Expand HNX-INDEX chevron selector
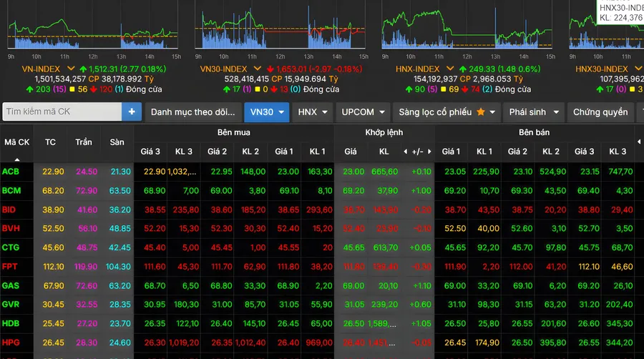Screen dimensions: 644x359 pyautogui.click(x=450, y=69)
